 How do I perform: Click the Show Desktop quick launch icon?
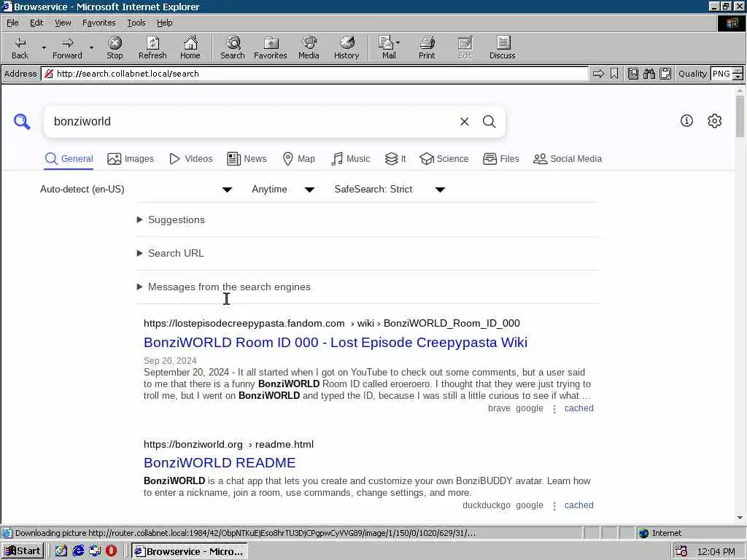[x=61, y=551]
